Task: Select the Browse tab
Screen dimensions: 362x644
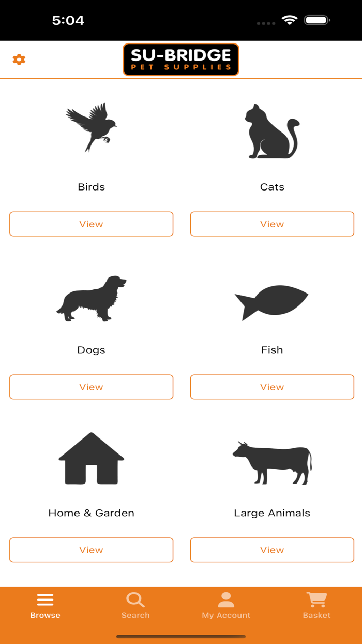Action: [45, 605]
